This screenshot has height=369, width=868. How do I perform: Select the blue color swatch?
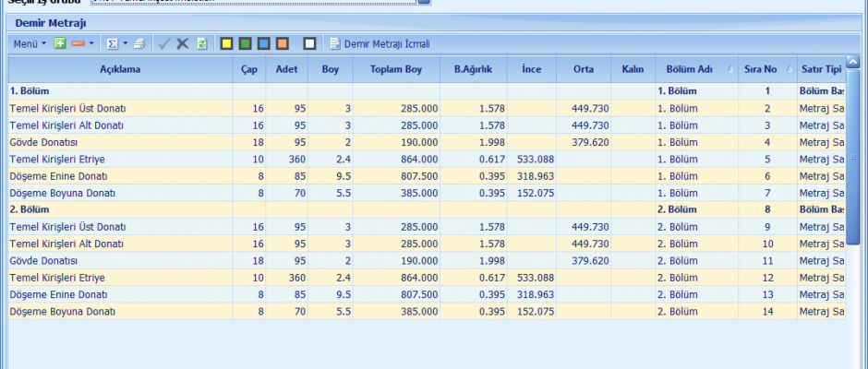[x=263, y=43]
